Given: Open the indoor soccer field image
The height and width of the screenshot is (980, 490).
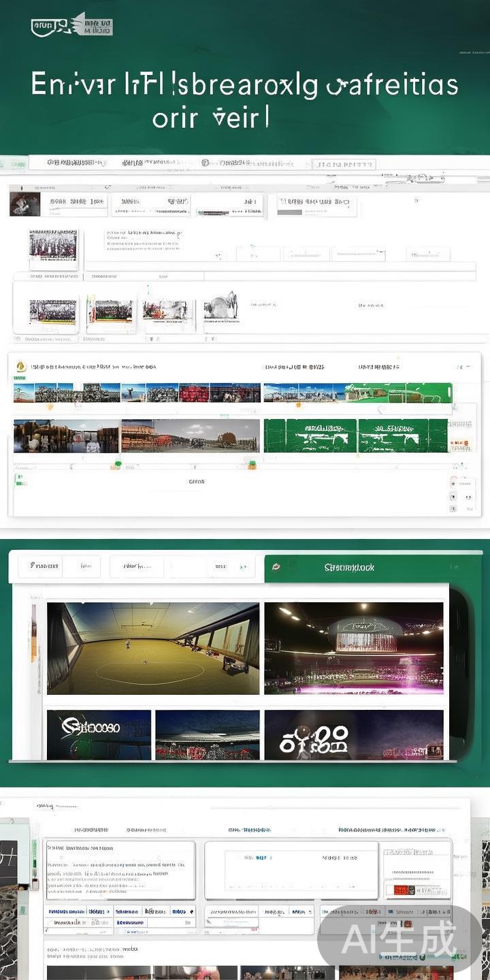Looking at the screenshot, I should pyautogui.click(x=152, y=648).
